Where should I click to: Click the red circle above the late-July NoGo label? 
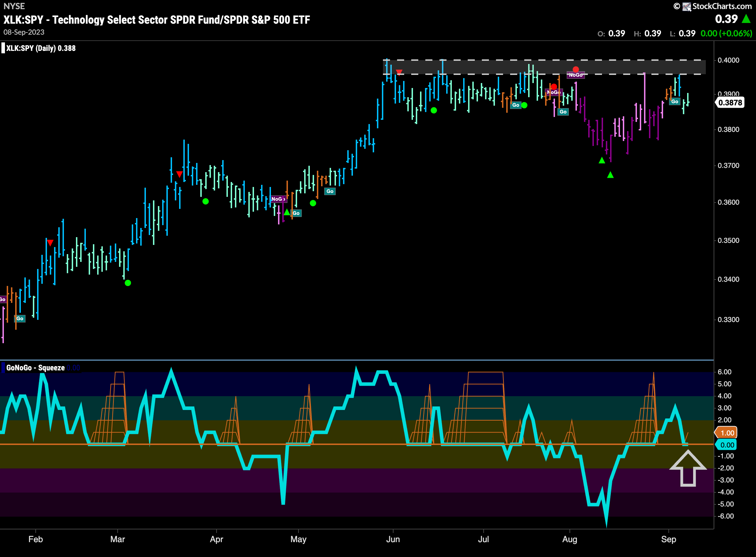tap(554, 87)
